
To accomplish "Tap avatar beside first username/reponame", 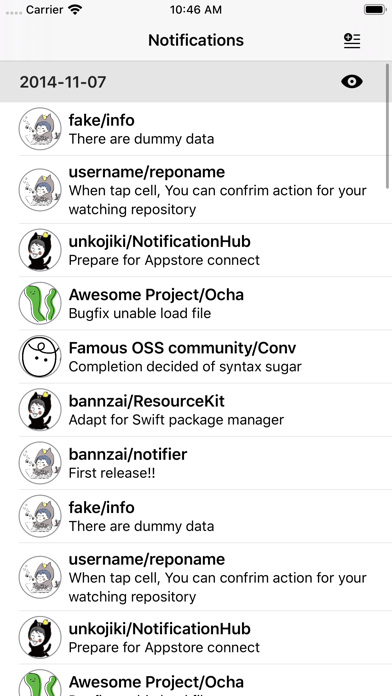I will tap(40, 190).
